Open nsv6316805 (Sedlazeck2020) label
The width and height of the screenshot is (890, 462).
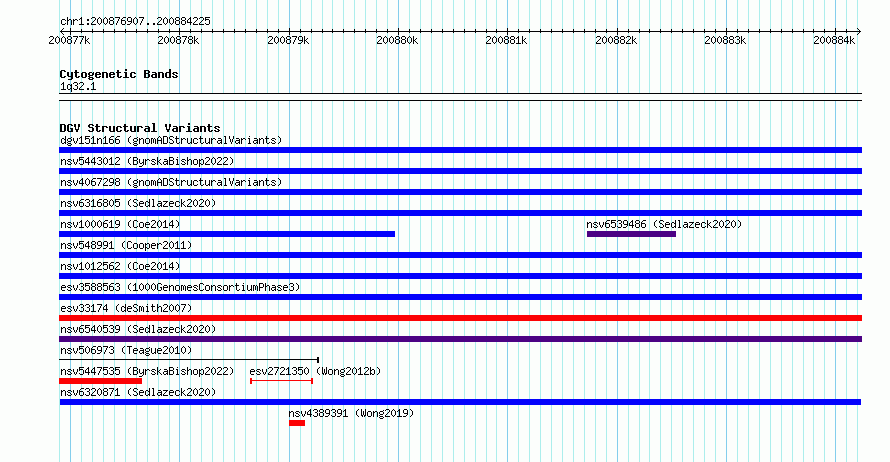(138, 203)
